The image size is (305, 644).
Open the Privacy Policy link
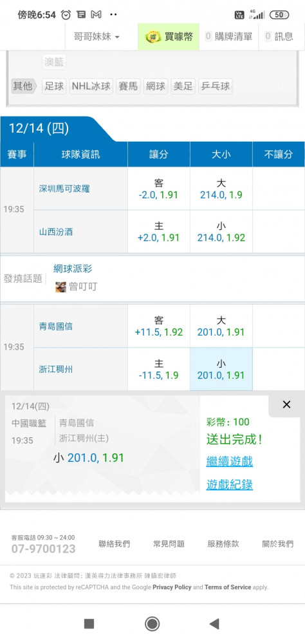tap(172, 587)
